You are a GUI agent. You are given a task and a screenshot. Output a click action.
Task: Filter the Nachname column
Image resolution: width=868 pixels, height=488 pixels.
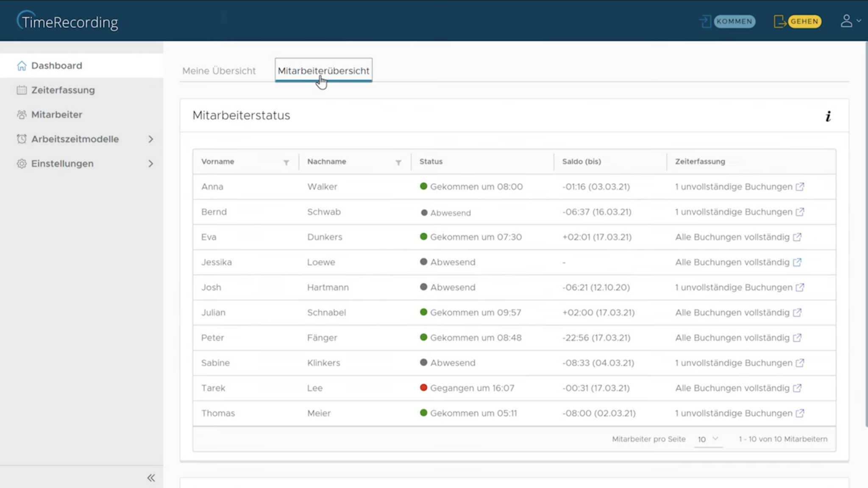398,162
